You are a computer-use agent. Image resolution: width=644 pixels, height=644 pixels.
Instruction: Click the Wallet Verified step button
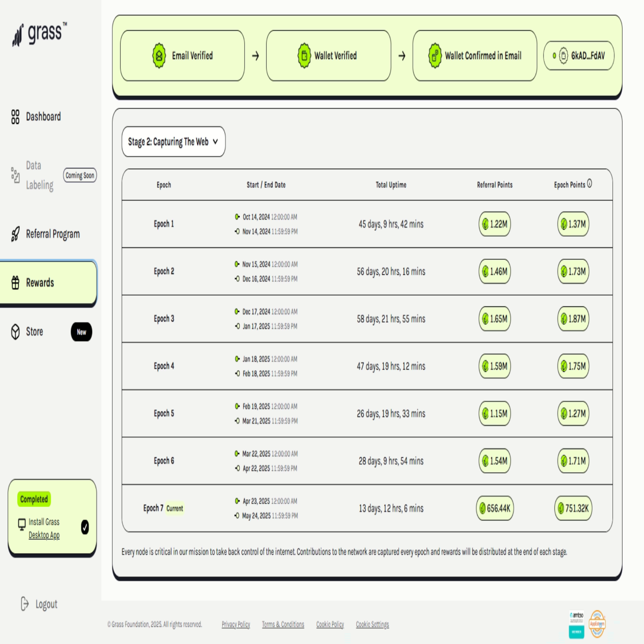coord(328,56)
